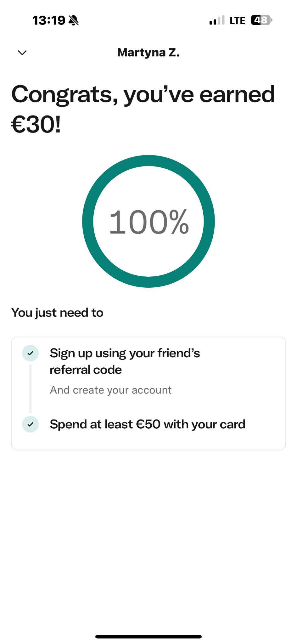297x644 pixels.
Task: Click the teal circular progress ring
Action: pyautogui.click(x=88, y=221)
